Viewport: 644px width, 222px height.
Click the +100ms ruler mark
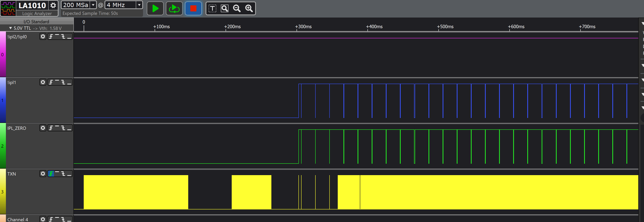click(162, 26)
